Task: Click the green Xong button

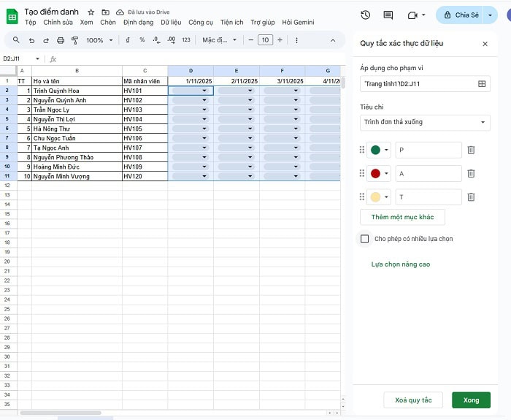Action: (471, 400)
